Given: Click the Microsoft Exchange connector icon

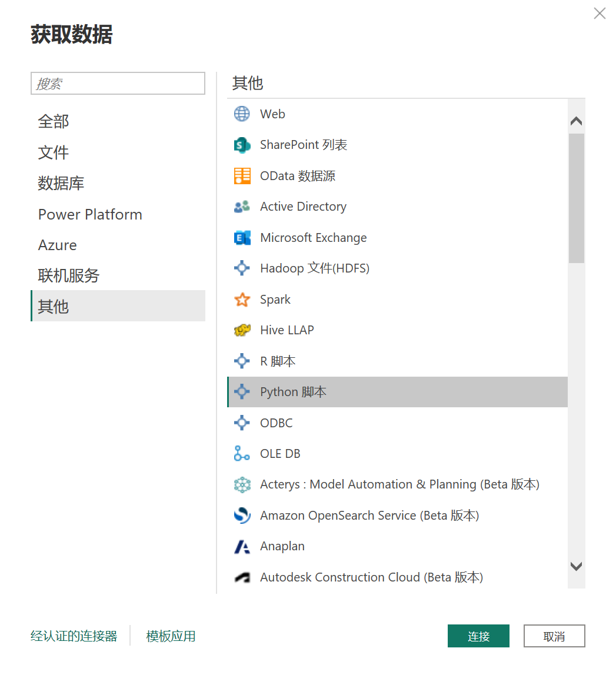Looking at the screenshot, I should 242,237.
